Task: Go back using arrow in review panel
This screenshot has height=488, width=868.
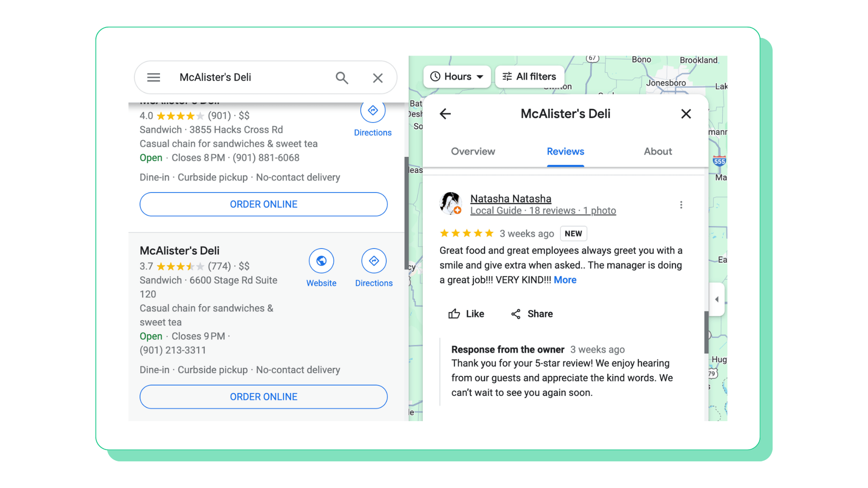Action: 445,114
